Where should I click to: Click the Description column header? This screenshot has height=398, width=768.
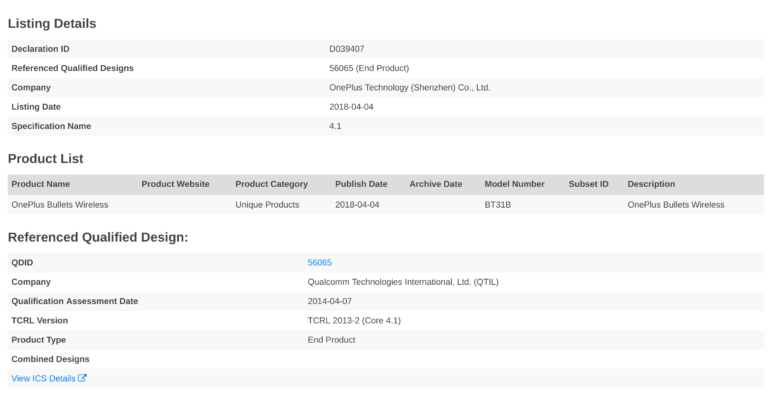(651, 184)
